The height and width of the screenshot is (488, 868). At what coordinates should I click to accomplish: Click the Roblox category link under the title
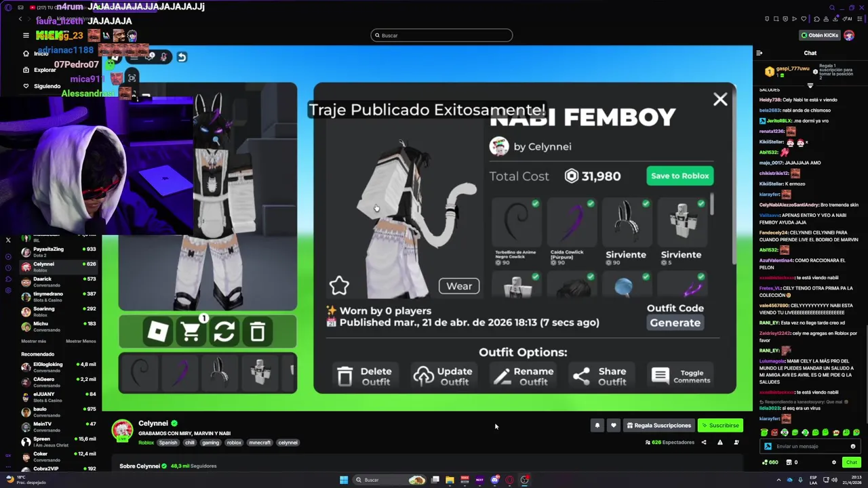click(x=146, y=443)
